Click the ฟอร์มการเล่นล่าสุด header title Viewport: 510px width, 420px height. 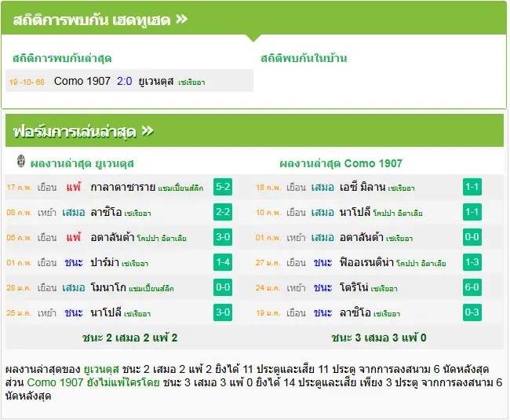[x=75, y=132]
